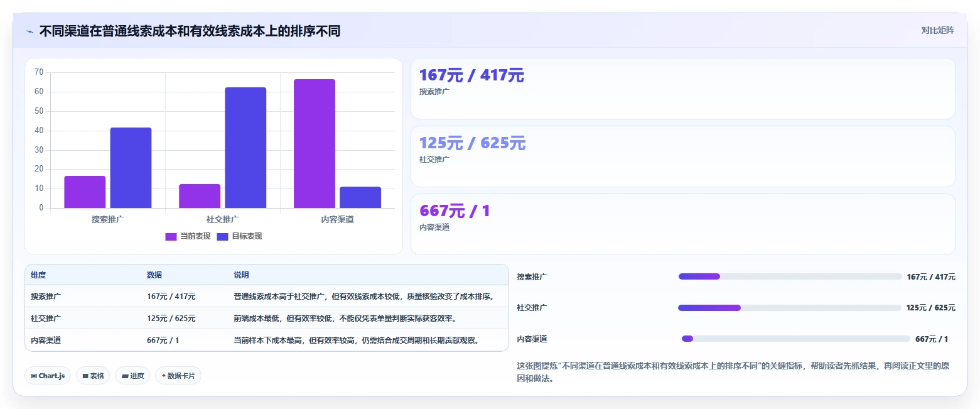Click the blue 目标表现 bar for 搜索推广

[131, 168]
